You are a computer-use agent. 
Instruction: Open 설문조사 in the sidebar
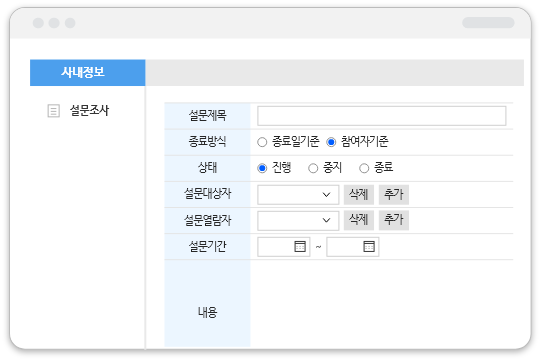coord(89,111)
